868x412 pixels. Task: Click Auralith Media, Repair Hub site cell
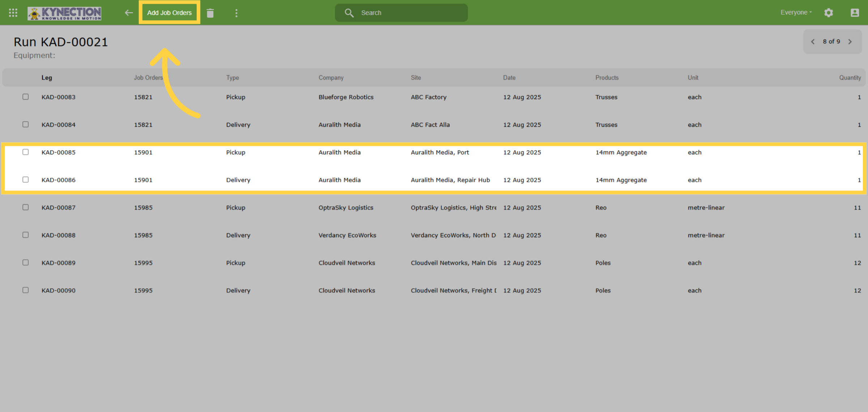(x=450, y=180)
